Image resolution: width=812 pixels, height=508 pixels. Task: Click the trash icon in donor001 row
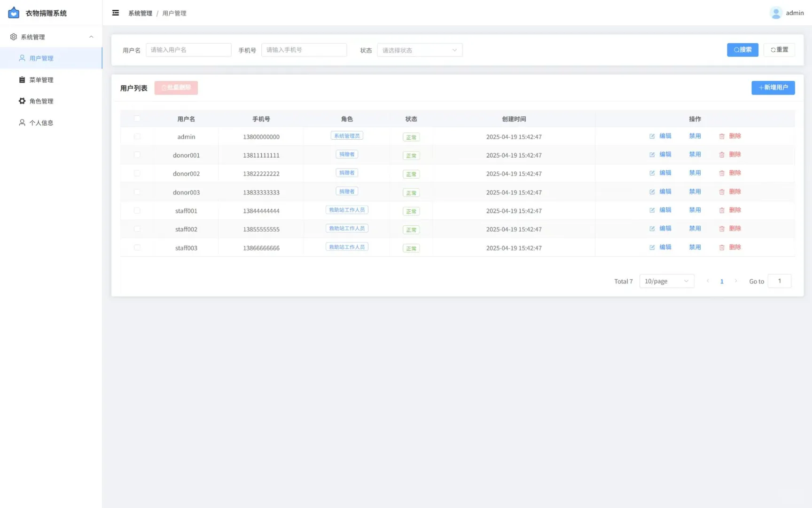point(722,154)
